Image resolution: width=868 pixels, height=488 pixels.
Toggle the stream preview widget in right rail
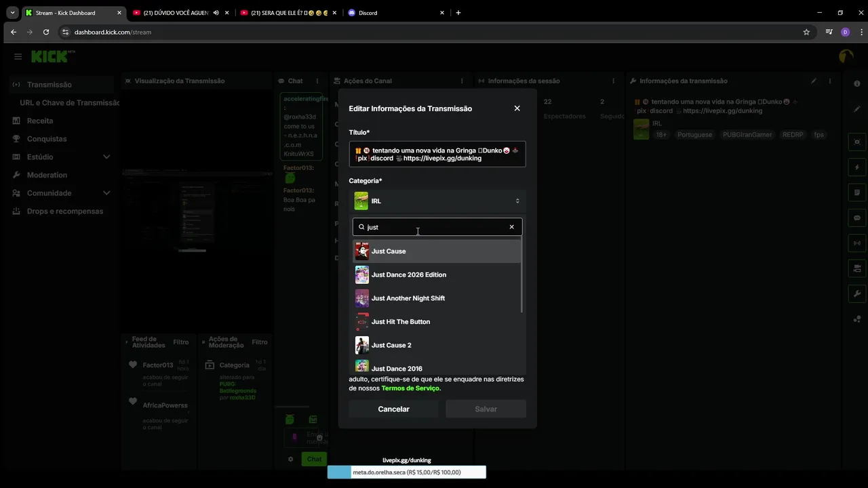(857, 142)
